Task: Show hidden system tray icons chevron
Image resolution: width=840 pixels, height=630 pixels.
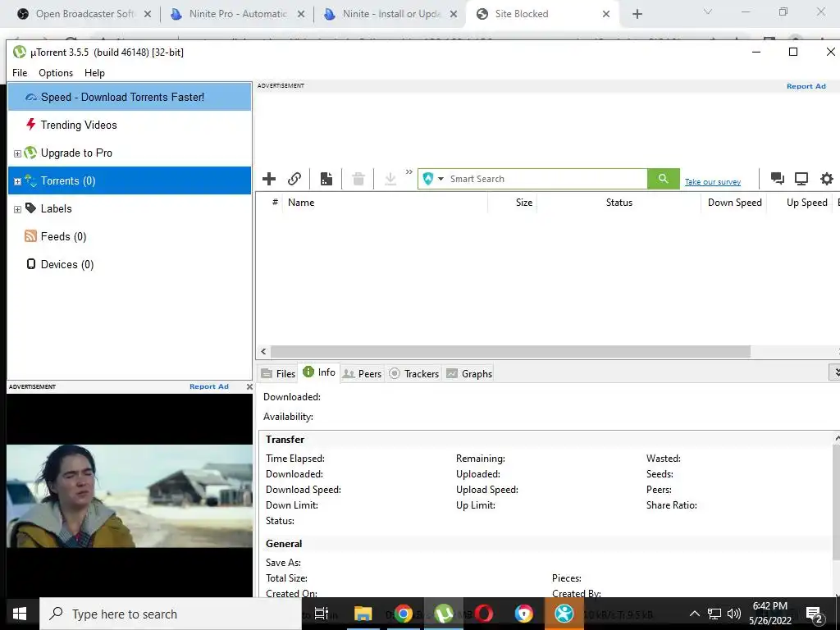Action: 694,614
